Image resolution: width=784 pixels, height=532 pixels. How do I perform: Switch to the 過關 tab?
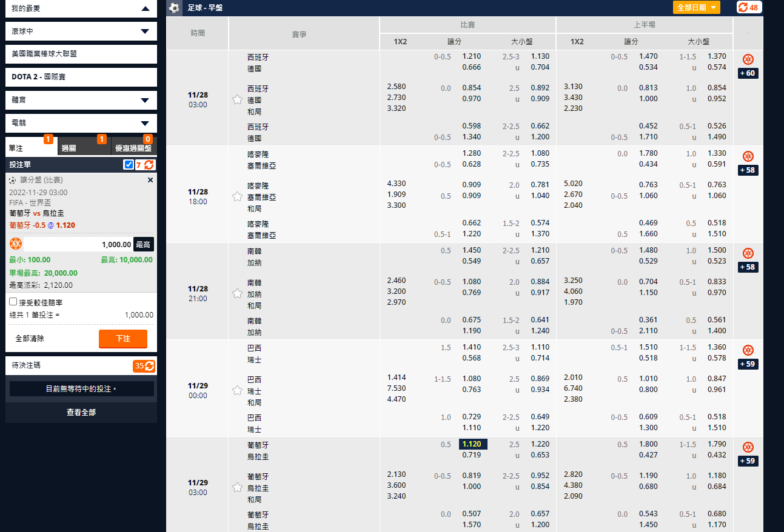point(84,148)
